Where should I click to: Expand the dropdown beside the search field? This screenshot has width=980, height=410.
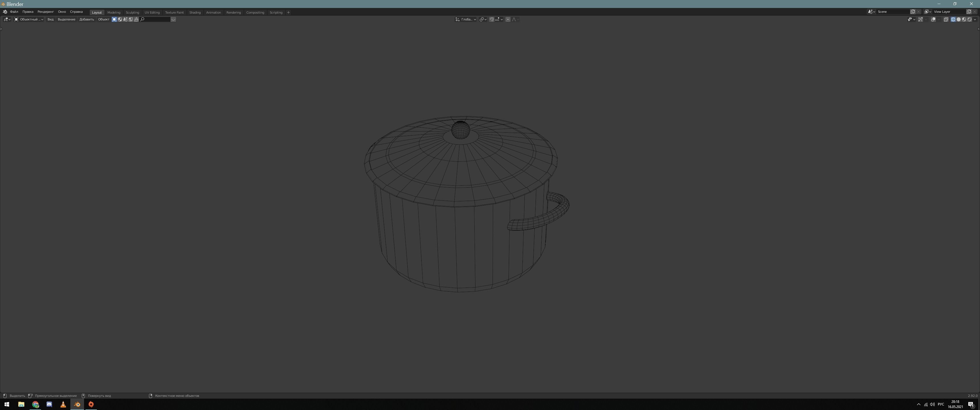(173, 19)
